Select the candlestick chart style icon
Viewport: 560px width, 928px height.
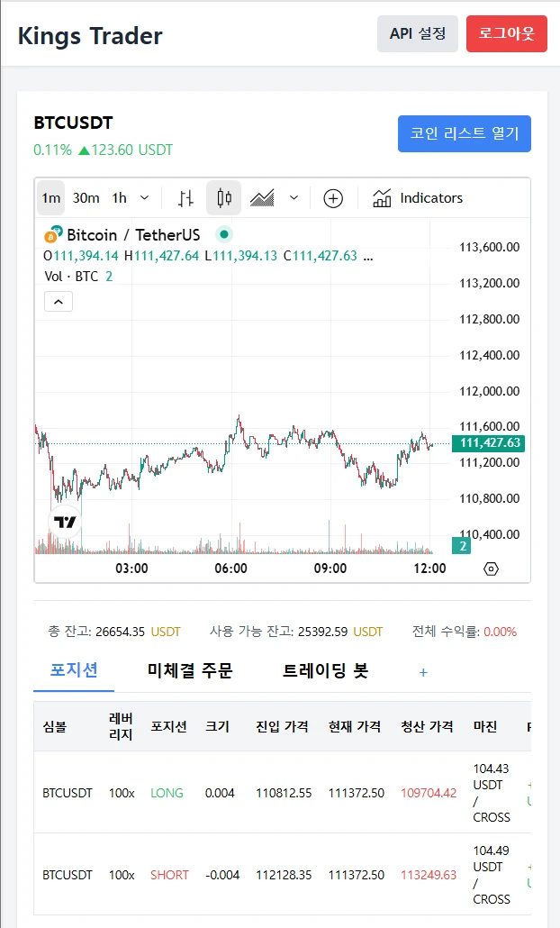[x=223, y=197]
